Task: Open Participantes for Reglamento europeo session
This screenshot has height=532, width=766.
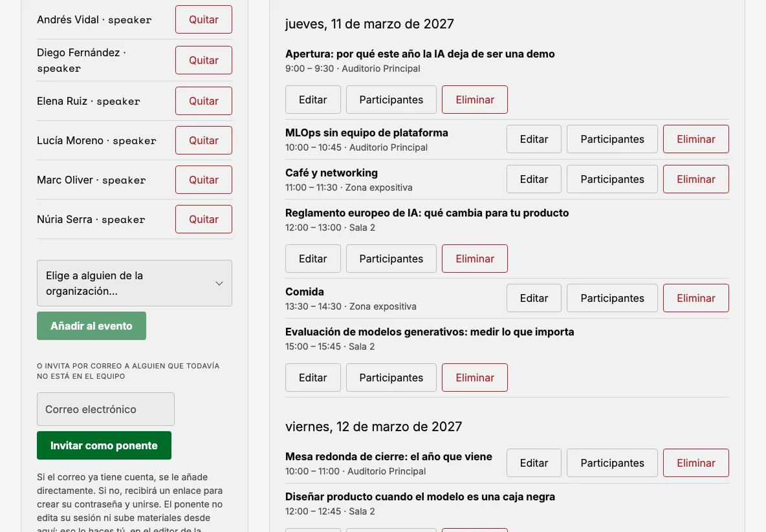Action: (391, 259)
